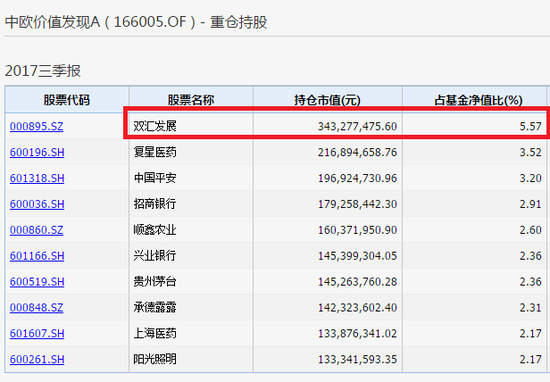Open stock code link 601318.SH
The width and height of the screenshot is (550, 382).
pos(37,178)
